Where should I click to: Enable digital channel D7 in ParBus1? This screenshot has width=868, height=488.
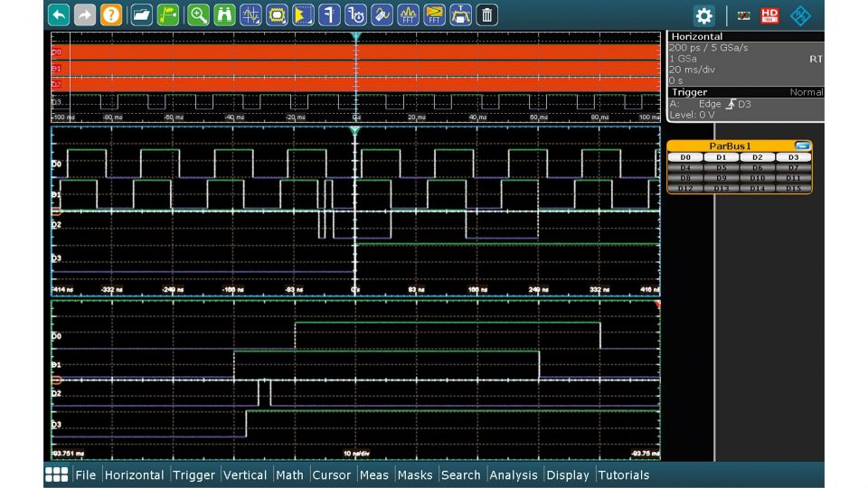click(793, 168)
